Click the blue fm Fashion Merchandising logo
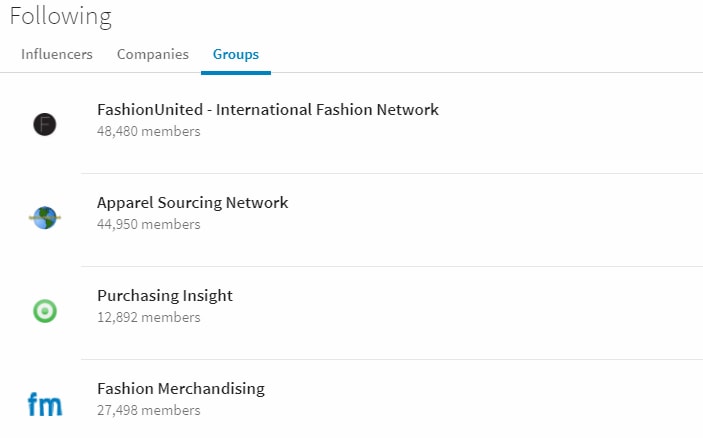This screenshot has height=438, width=703. (x=45, y=404)
